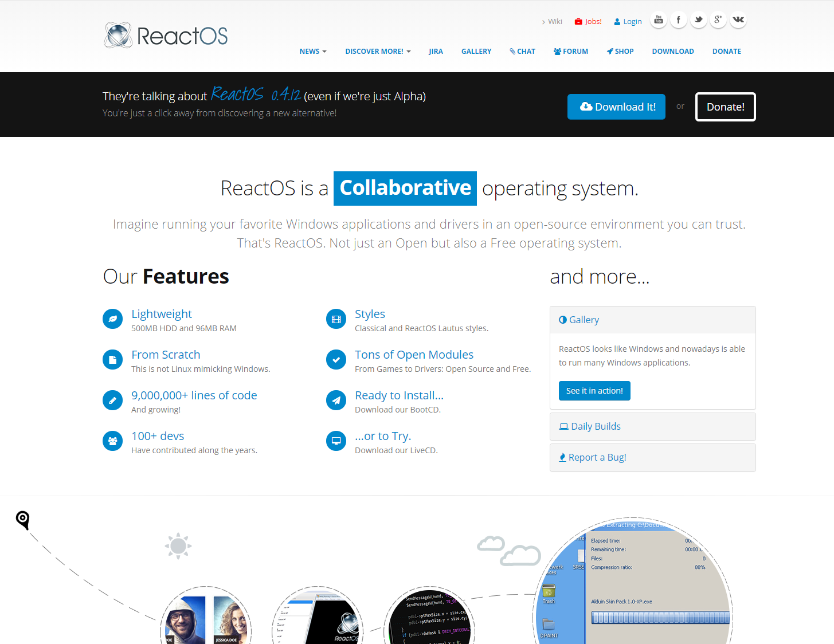The width and height of the screenshot is (834, 644).
Task: Open the Wiki link
Action: coord(551,22)
